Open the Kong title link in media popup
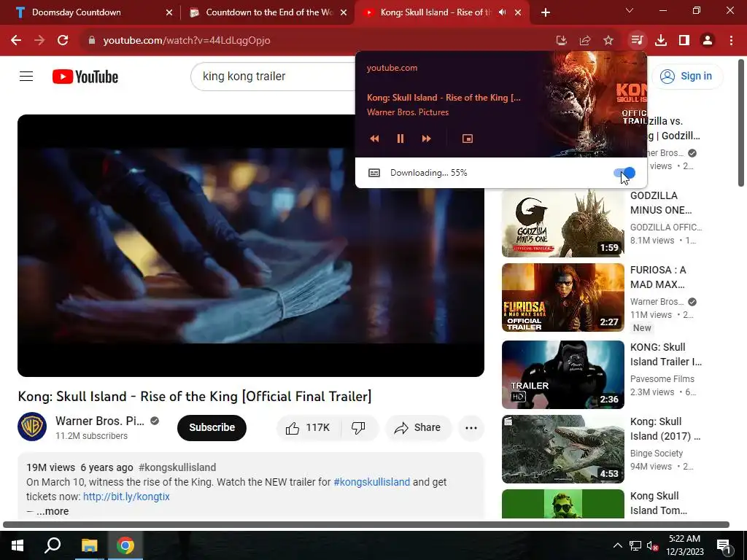 (444, 98)
